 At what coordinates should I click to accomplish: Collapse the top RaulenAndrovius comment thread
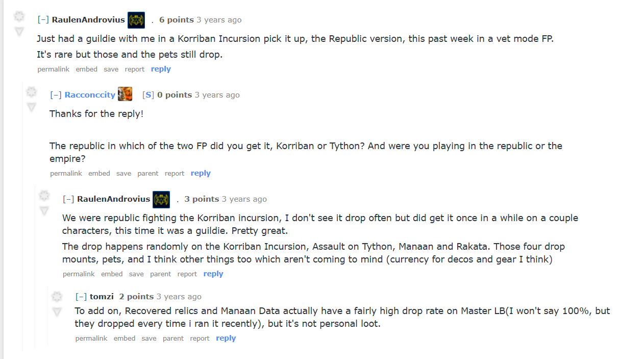pyautogui.click(x=43, y=20)
